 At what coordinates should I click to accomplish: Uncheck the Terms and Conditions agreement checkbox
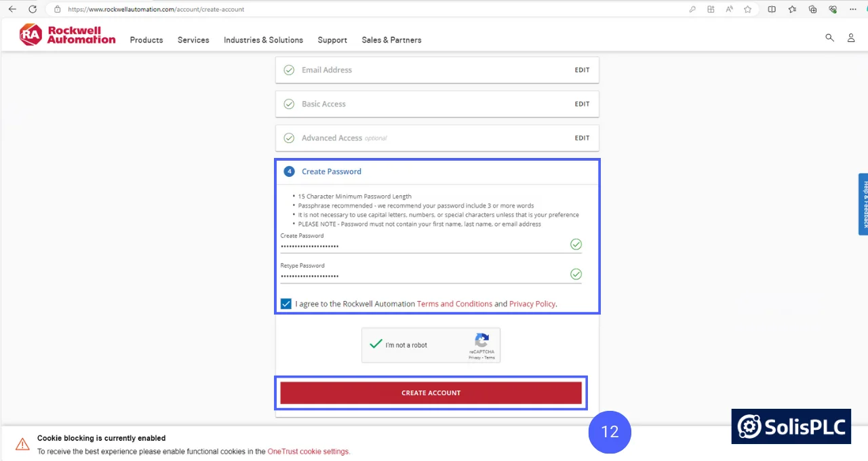click(285, 304)
